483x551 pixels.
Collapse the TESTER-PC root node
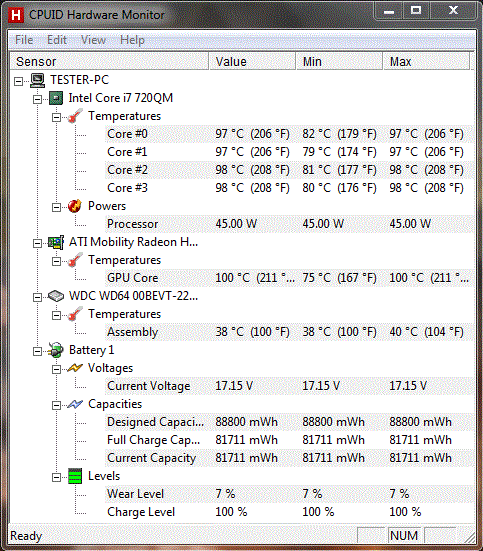tap(18, 82)
